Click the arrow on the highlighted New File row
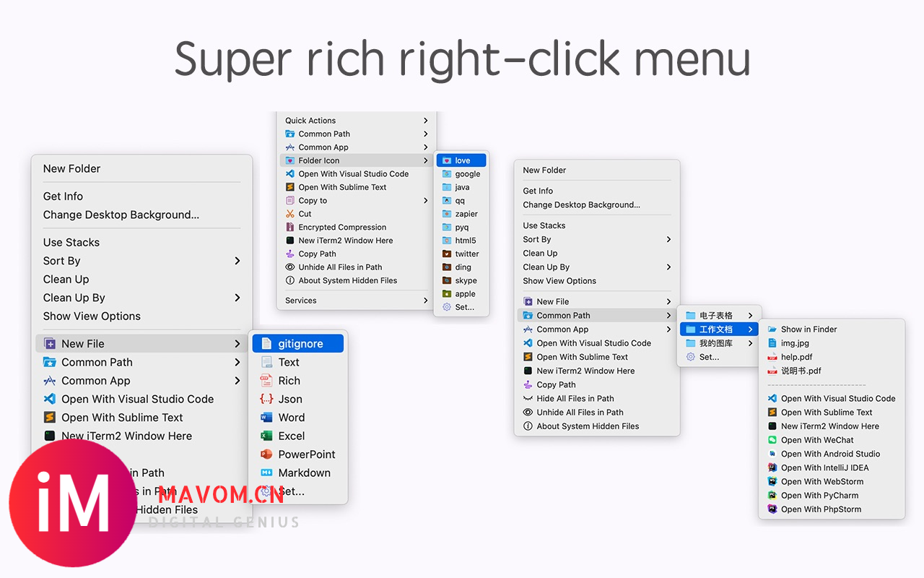 coord(237,344)
